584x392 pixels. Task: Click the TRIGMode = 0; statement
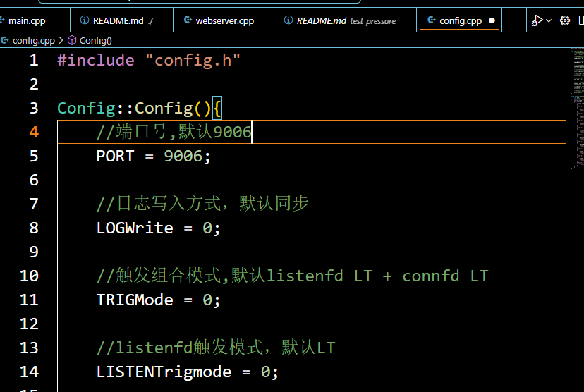point(158,300)
